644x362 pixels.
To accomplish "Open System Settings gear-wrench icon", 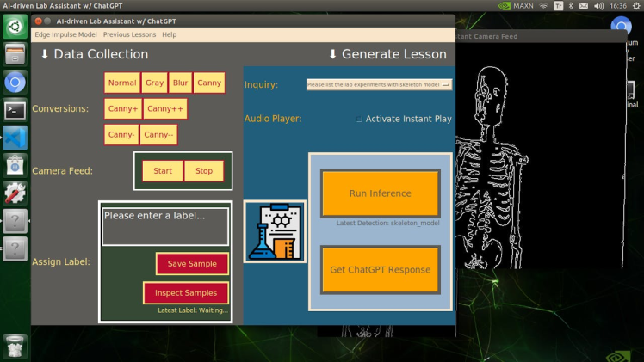I will click(15, 193).
